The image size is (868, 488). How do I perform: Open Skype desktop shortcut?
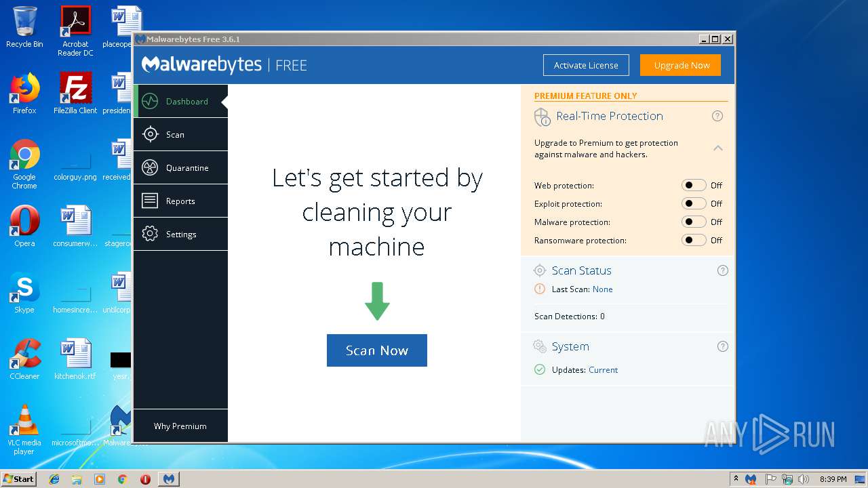(x=24, y=293)
